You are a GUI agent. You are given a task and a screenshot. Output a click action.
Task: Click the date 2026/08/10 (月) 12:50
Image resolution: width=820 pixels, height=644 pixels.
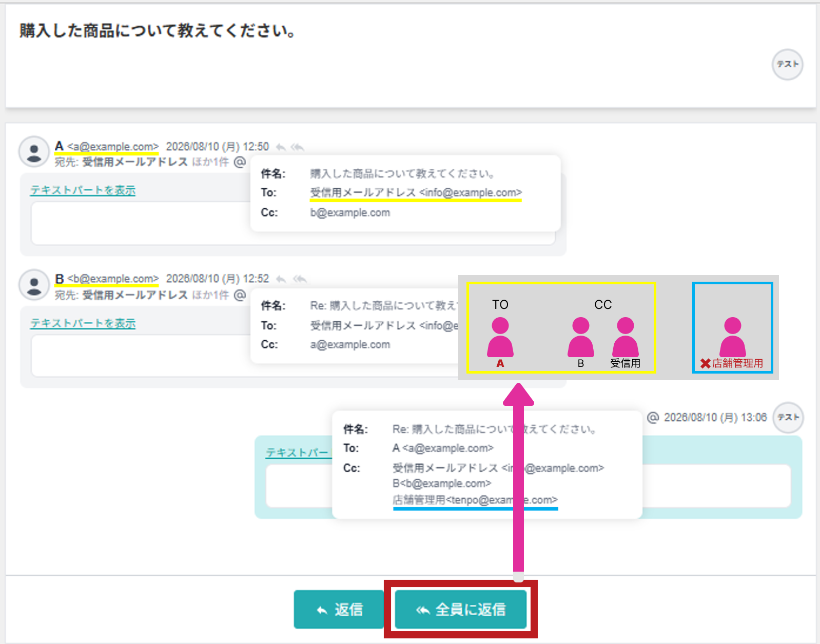tap(218, 147)
